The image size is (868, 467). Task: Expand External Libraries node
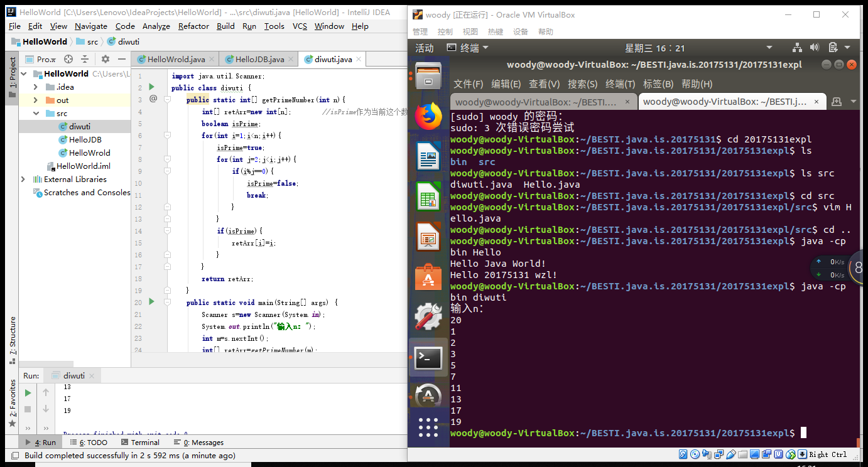coord(23,179)
